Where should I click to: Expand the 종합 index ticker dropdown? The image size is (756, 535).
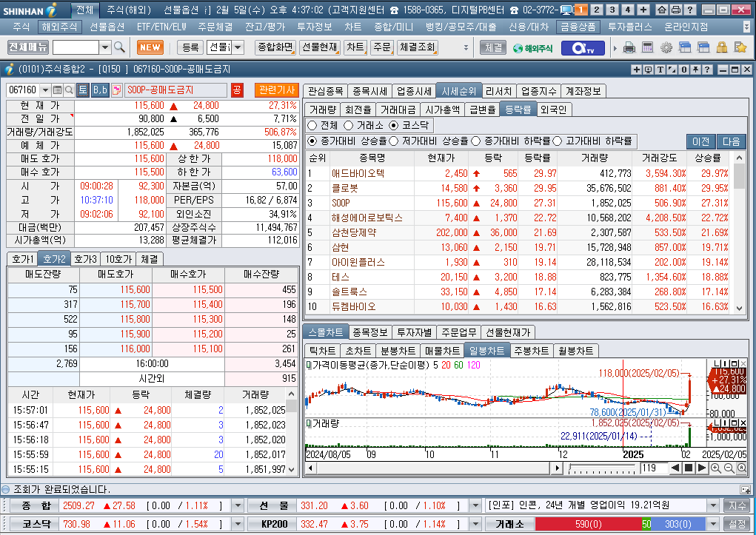(237, 505)
